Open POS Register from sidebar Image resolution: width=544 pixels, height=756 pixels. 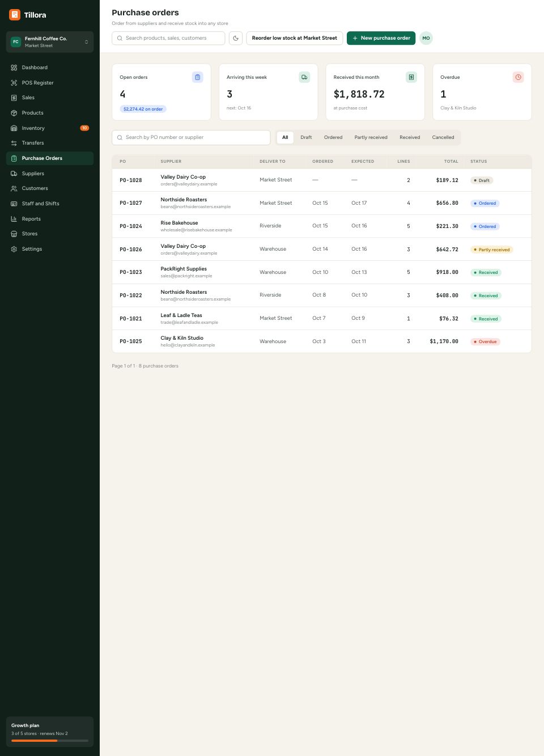coord(50,83)
